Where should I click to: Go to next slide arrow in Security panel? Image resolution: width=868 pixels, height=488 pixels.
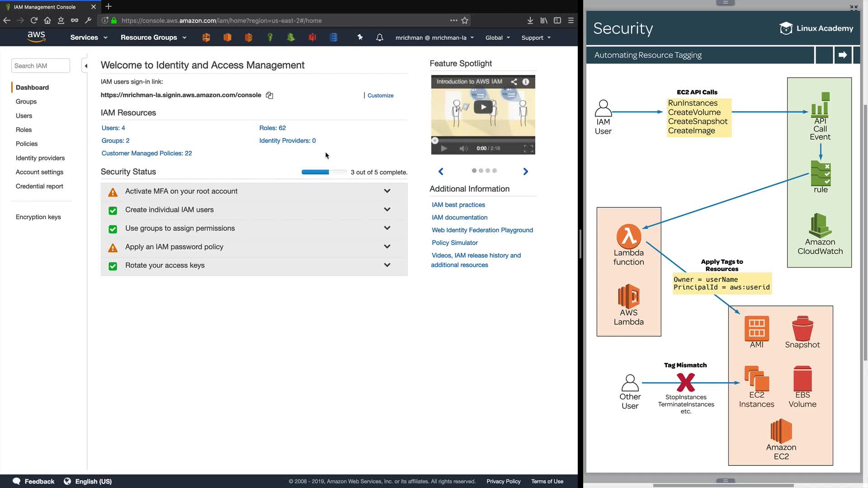coord(843,55)
